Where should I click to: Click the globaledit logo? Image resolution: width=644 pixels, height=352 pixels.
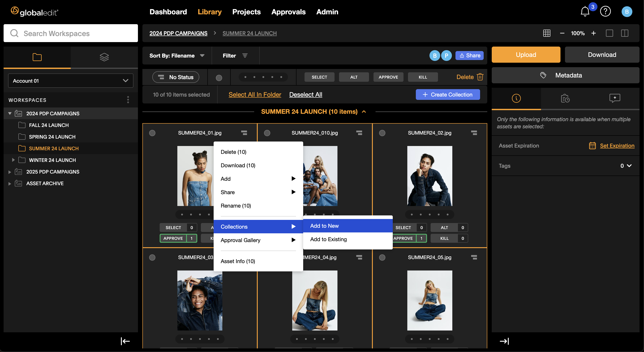34,11
